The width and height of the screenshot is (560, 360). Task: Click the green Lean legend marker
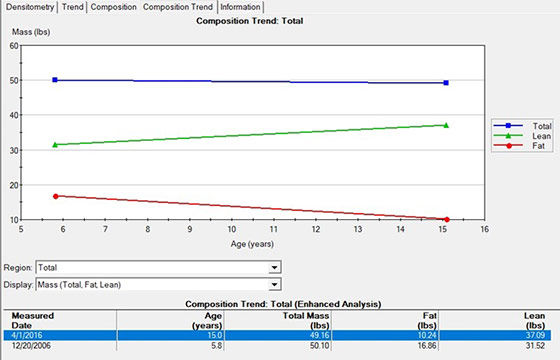click(x=508, y=136)
